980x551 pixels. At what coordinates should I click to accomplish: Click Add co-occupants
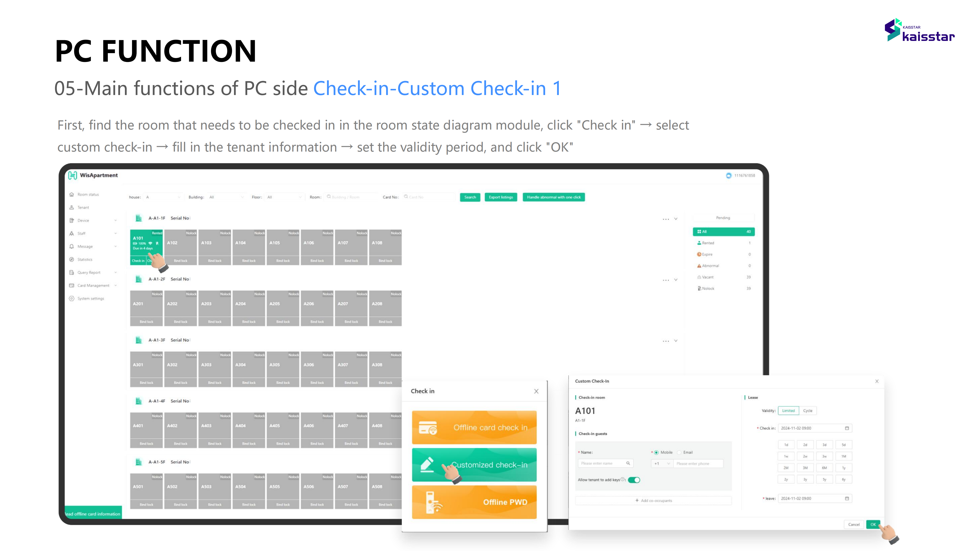click(x=653, y=500)
